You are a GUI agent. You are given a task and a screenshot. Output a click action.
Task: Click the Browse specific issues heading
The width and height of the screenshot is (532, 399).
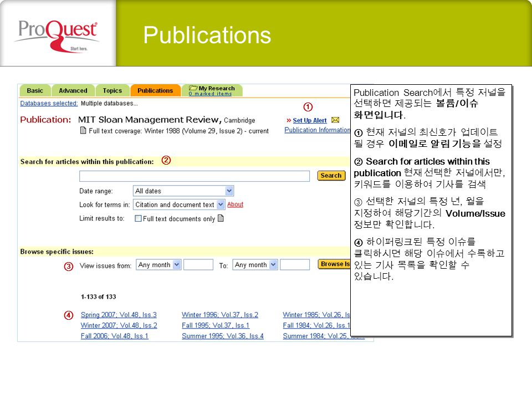57,252
